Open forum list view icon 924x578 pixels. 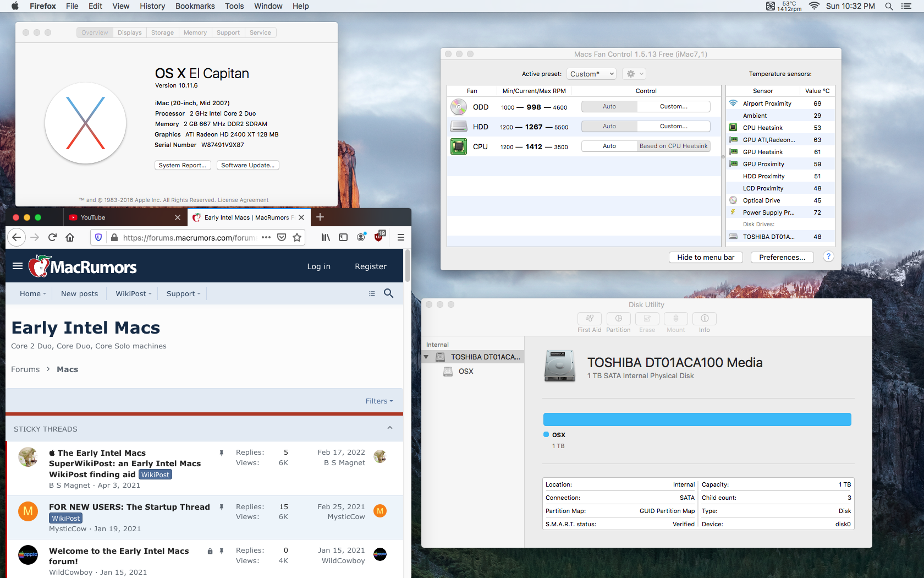click(372, 293)
